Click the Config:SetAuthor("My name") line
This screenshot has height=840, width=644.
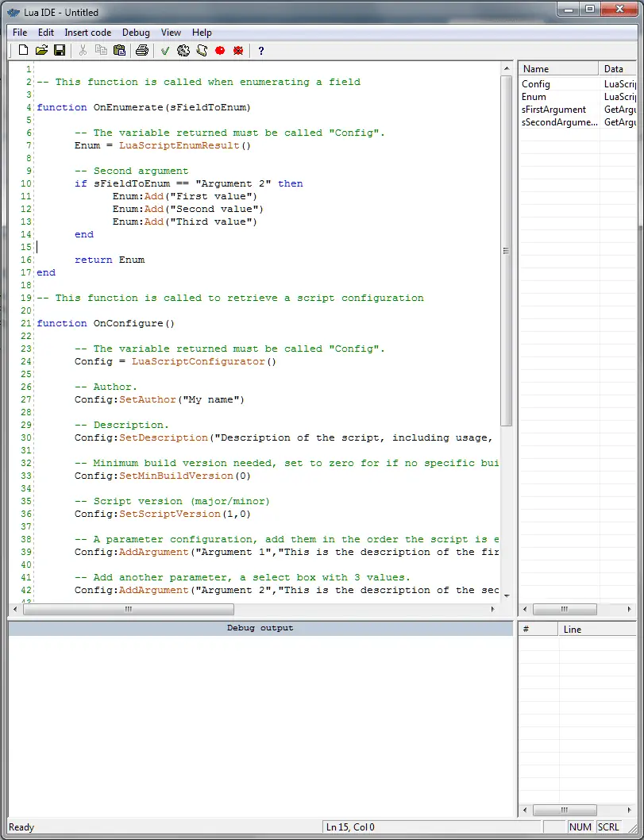click(159, 399)
